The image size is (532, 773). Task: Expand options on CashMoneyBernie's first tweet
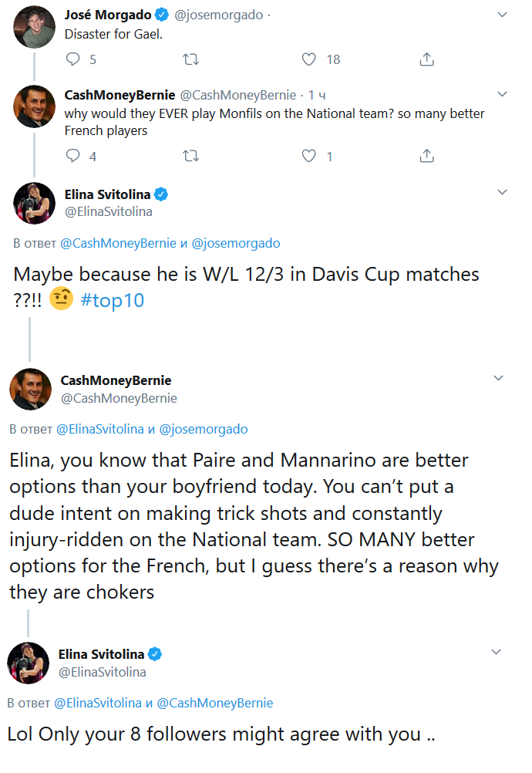502,95
